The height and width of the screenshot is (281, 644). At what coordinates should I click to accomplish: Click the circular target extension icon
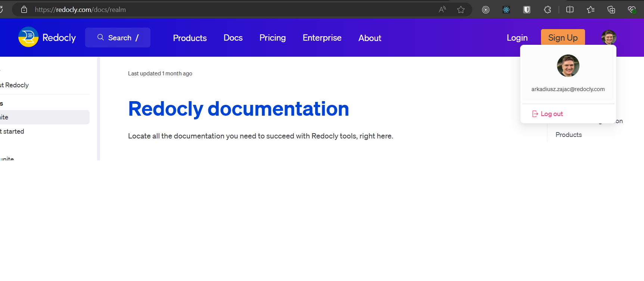(x=486, y=10)
